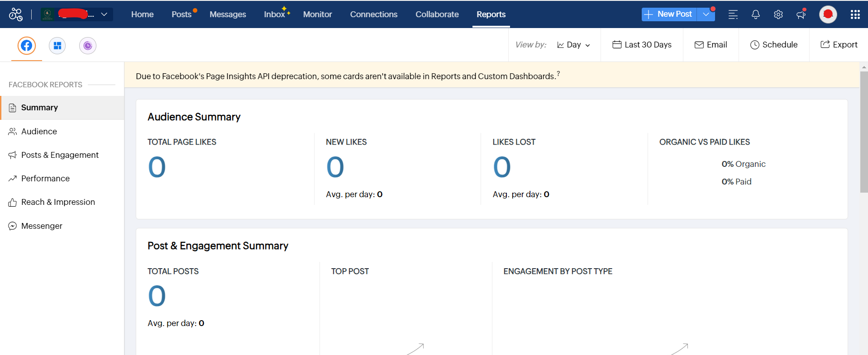This screenshot has height=355, width=868.
Task: Open the Audience report
Action: pyautogui.click(x=62, y=132)
